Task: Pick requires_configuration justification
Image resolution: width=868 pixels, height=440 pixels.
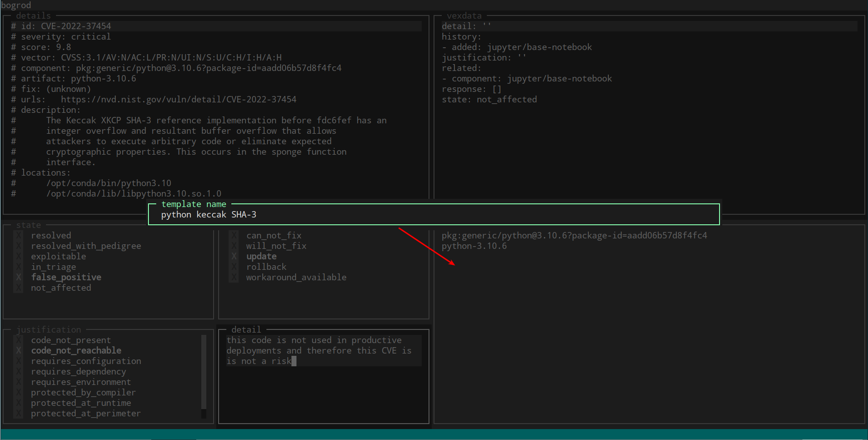Action: [86, 361]
